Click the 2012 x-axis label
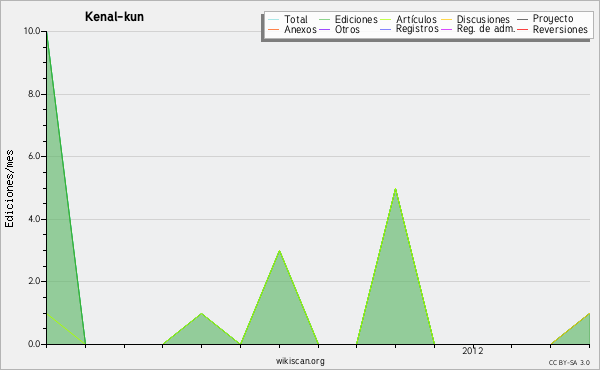Image resolution: width=600 pixels, height=370 pixels. click(x=473, y=350)
